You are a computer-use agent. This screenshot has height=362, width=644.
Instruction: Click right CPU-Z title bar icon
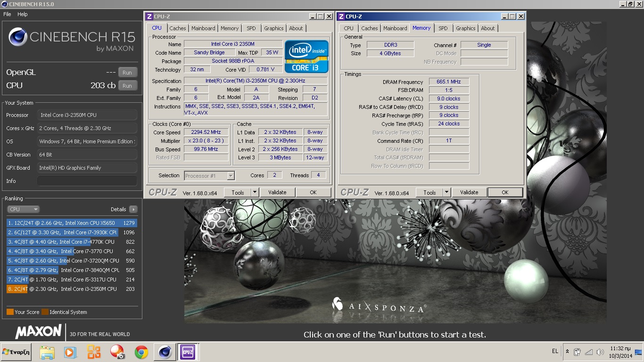[x=341, y=16]
